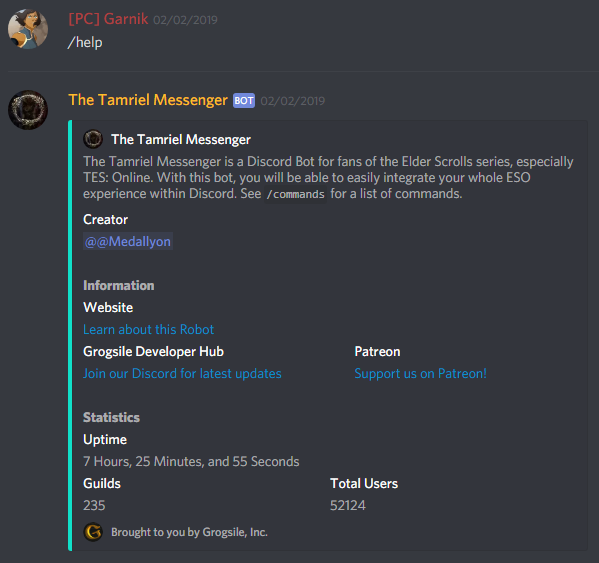Click Garnik's message timestamp 02/02/2019
This screenshot has width=599, height=563.
(185, 20)
